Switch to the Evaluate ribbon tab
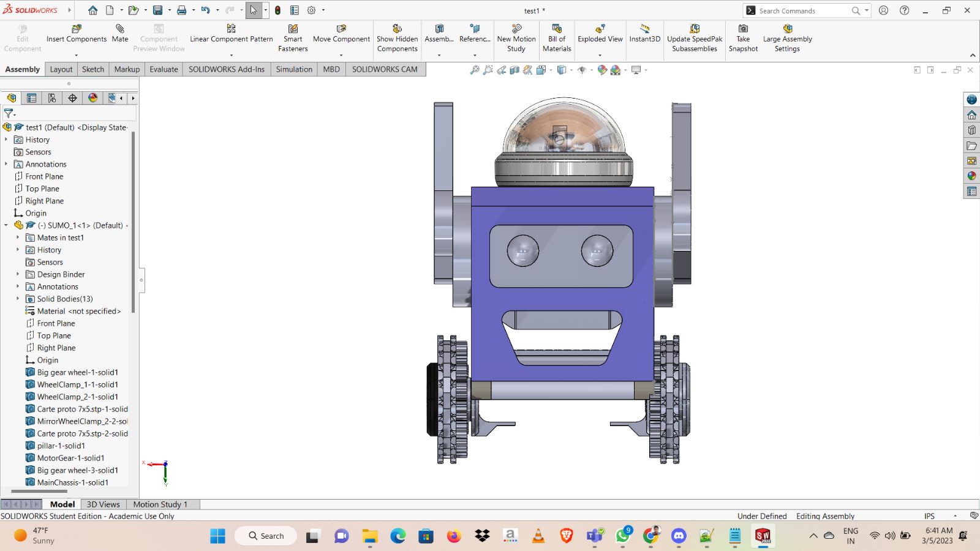This screenshot has width=980, height=551. tap(164, 69)
